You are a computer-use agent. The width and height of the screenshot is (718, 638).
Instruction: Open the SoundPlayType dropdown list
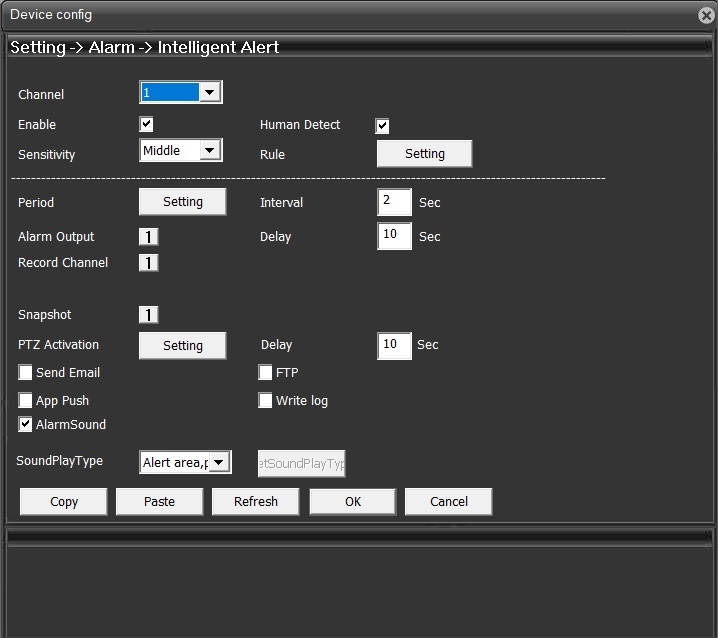click(x=219, y=462)
